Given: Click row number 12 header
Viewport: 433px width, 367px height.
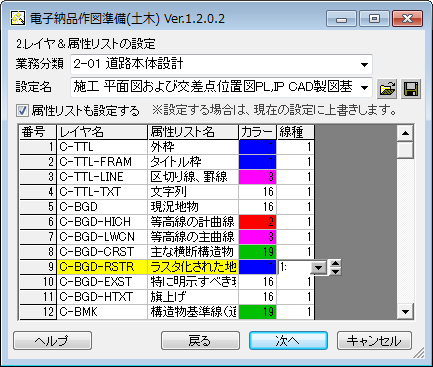Looking at the screenshot, I should coord(38,312).
